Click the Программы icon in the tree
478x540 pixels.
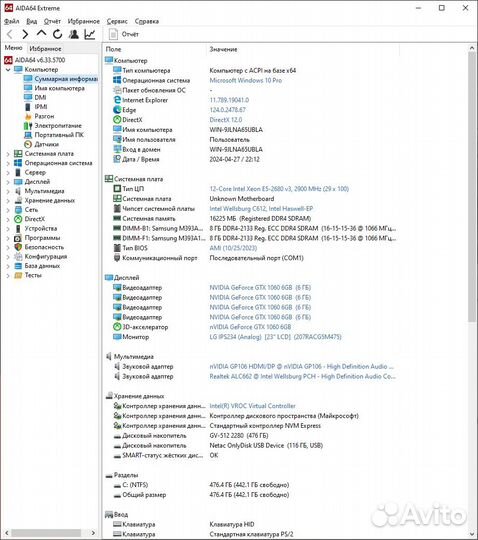point(18,238)
